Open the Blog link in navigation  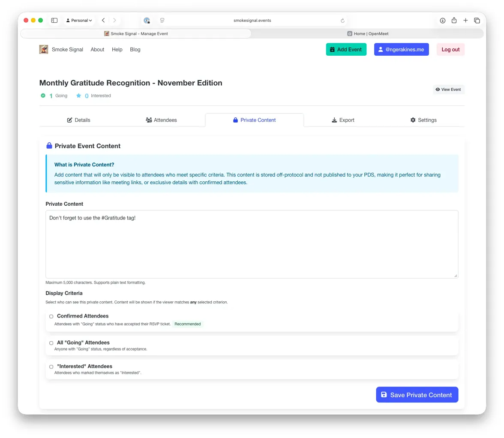[x=135, y=49]
